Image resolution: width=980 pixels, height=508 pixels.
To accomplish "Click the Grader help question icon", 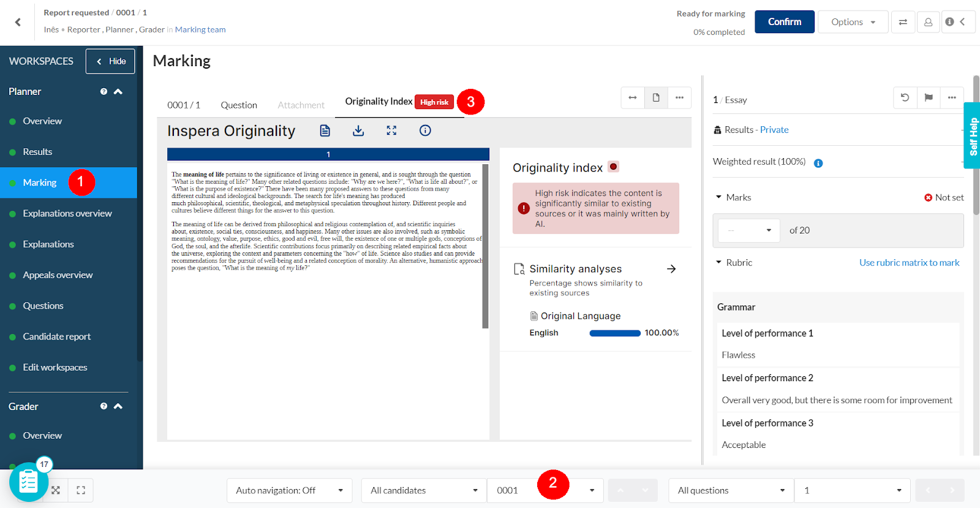I will (x=104, y=406).
